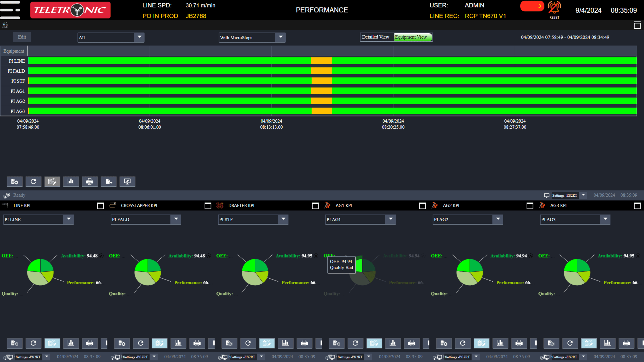
Task: Select the DRAFTER KPI panel title
Action: coord(241,206)
